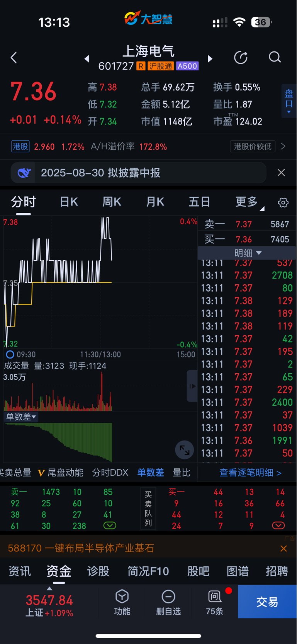The image size is (297, 644).
Task: Expand the buy queue with red chevron
Action: click(278, 525)
